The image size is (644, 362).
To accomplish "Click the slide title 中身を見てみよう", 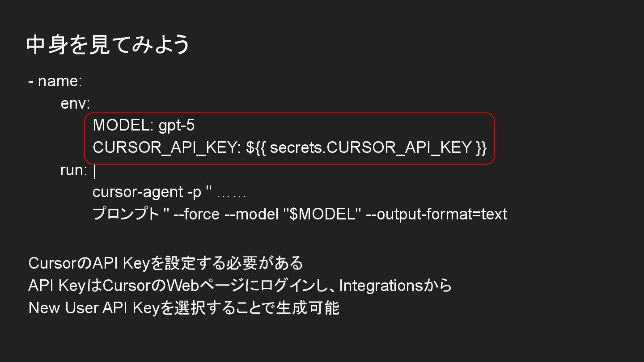I will click(108, 45).
